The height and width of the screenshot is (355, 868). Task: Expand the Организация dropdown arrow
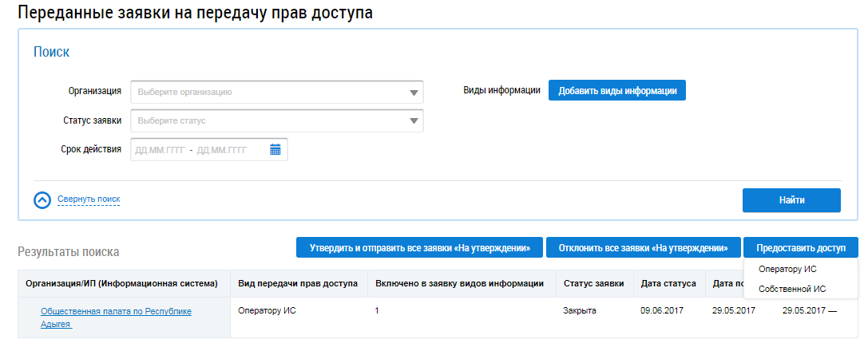[x=413, y=93]
